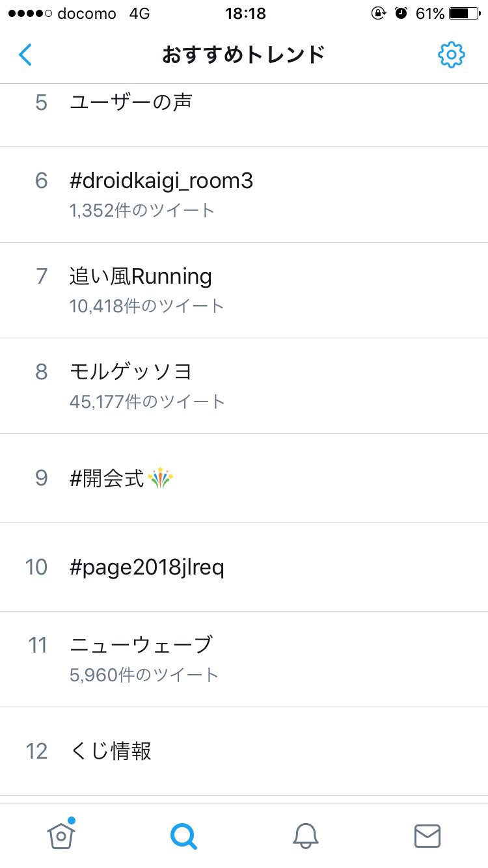Viewport: 488px width, 868px height.
Task: Open the Messages envelope tab
Action: coord(427,835)
